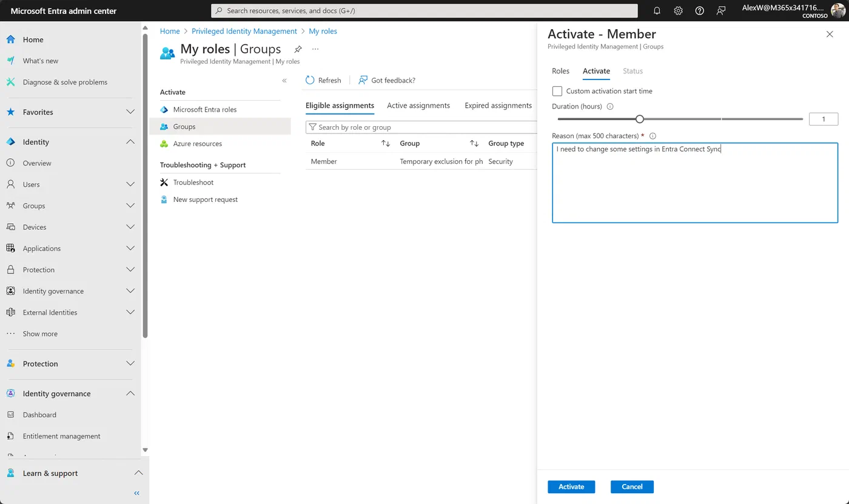The image size is (849, 504).
Task: Click the Reason text area
Action: [x=695, y=183]
